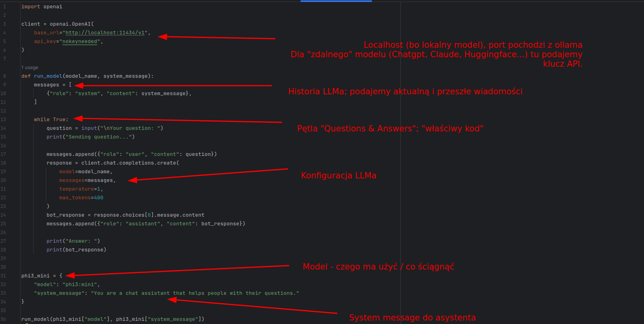Click the "nokeyneeded" api_key string
The width and height of the screenshot is (644, 324).
point(81,41)
